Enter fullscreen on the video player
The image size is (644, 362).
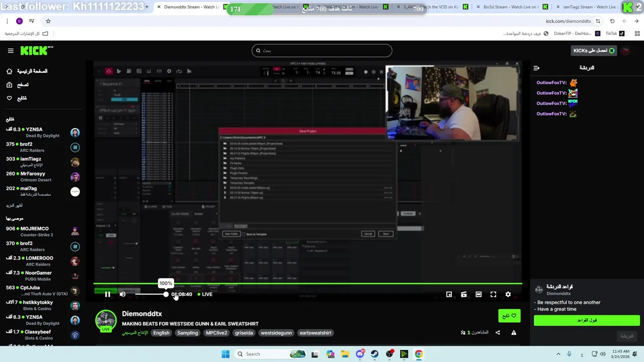[x=493, y=294]
